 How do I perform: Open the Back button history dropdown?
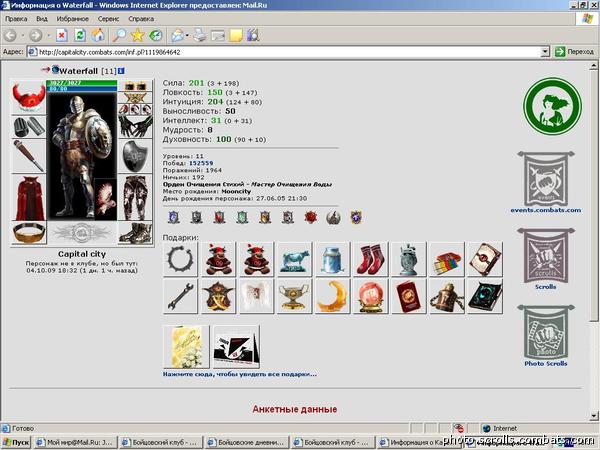[x=23, y=36]
